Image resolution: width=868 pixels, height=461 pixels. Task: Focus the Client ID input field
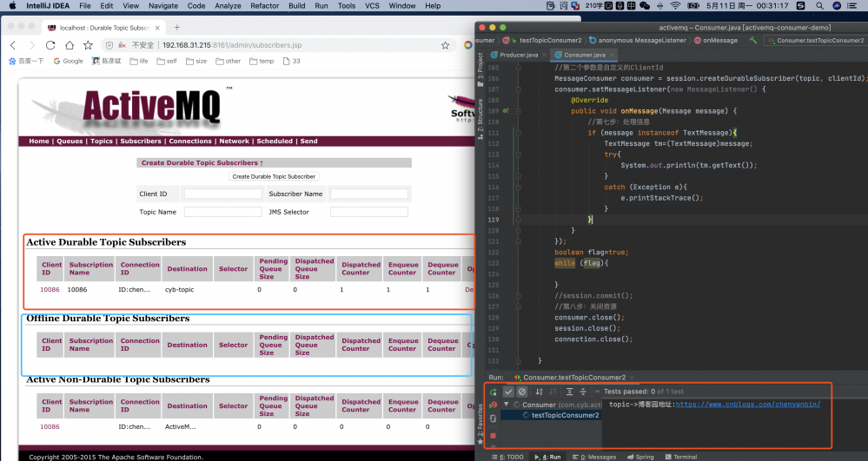223,194
